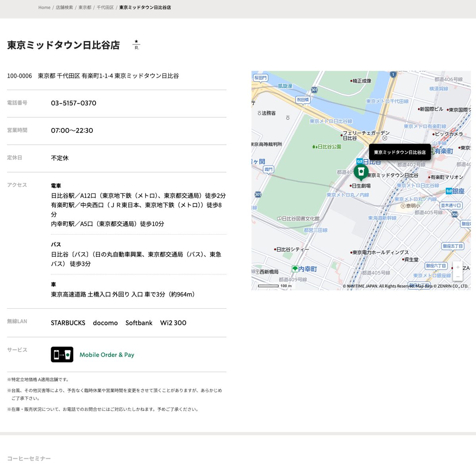Click the 楠正成像 point on map
This screenshot has width=476, height=472.
click(361, 81)
